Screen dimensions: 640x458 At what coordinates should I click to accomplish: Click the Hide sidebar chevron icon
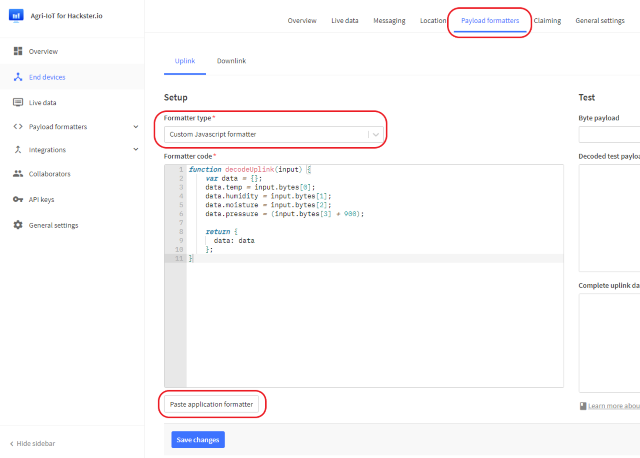pyautogui.click(x=11, y=444)
